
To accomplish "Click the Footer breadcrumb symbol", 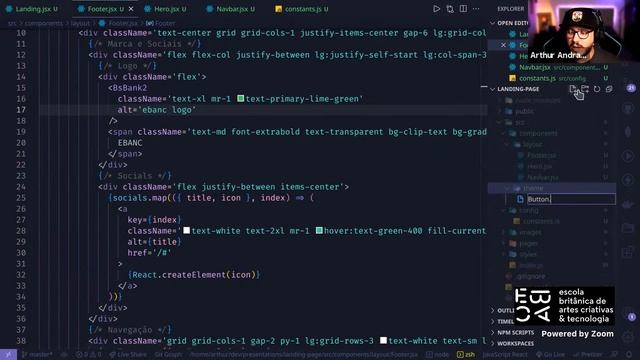I will pyautogui.click(x=161, y=23).
